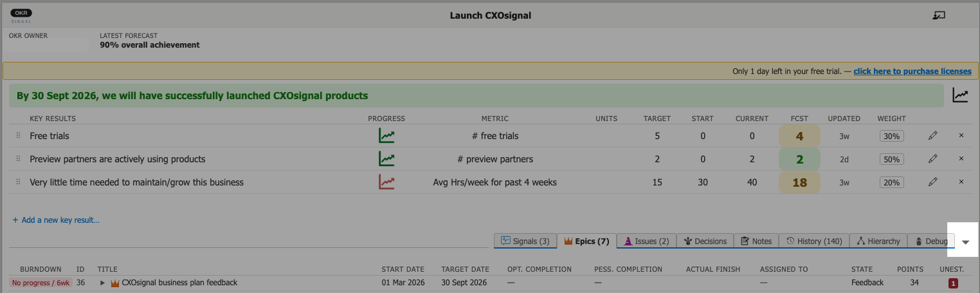Screen dimensions: 980x293
Task: Open the 20% weight selector
Action: (x=892, y=182)
